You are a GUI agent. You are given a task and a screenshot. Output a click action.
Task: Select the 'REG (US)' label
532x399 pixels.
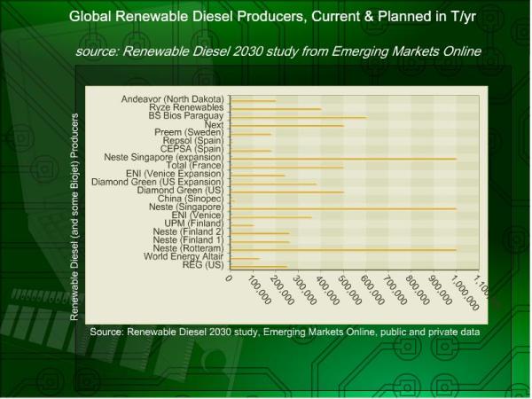coord(203,264)
